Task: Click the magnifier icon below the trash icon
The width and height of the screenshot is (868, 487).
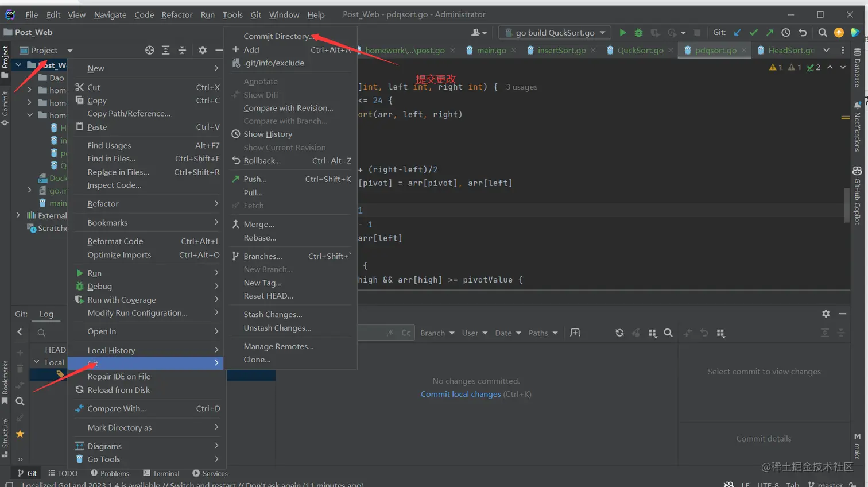Action: point(20,401)
